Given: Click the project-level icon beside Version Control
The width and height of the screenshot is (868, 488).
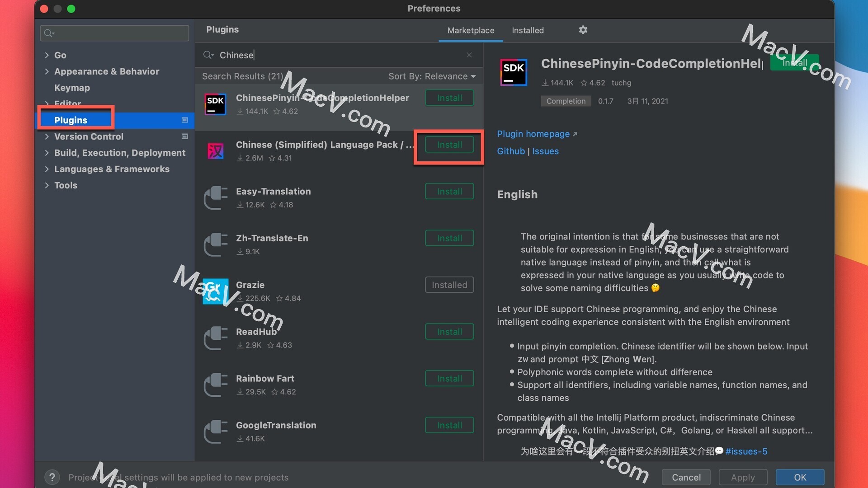Looking at the screenshot, I should 184,136.
